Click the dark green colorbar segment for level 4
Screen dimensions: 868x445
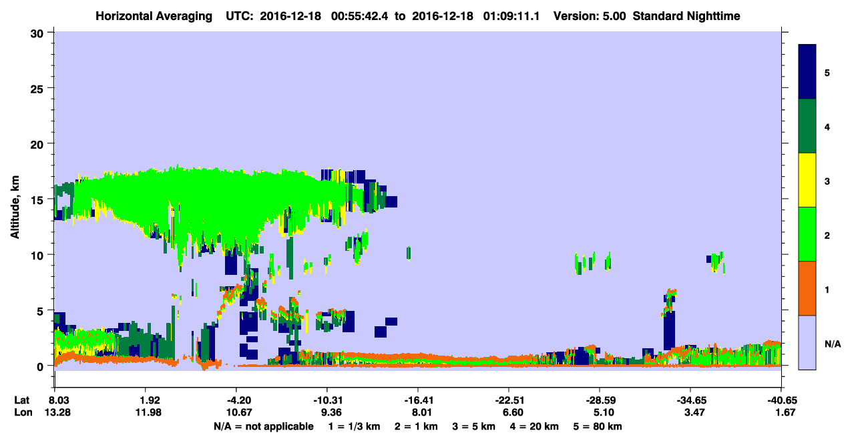[x=807, y=126]
